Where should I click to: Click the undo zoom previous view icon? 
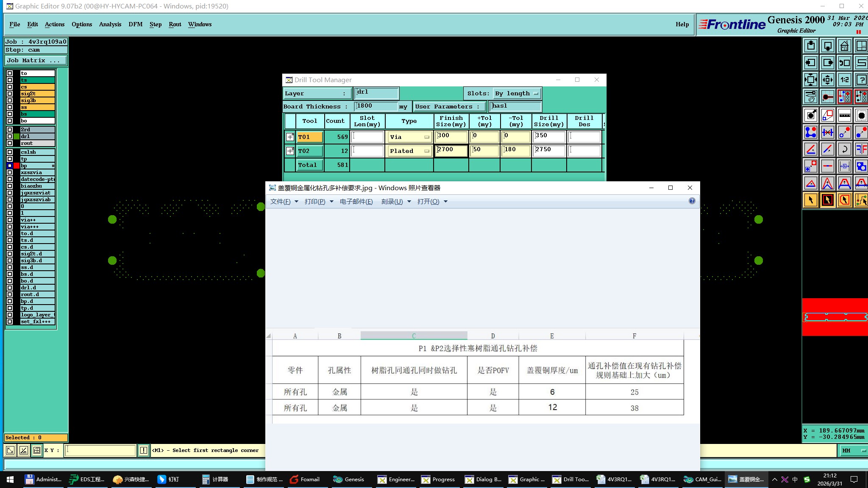(844, 63)
